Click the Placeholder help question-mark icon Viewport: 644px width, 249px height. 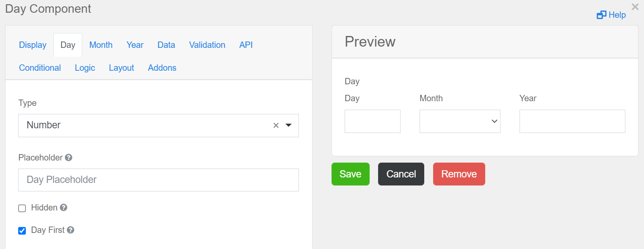69,158
